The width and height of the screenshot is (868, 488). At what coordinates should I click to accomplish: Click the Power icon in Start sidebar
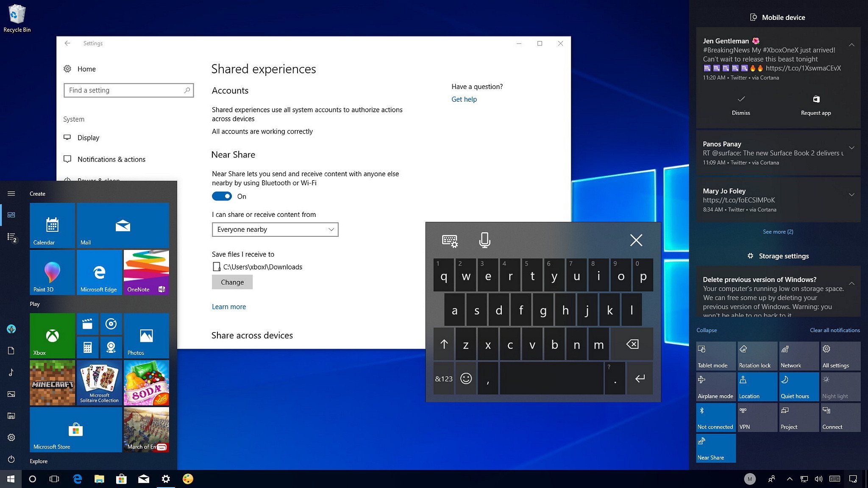[x=11, y=459]
